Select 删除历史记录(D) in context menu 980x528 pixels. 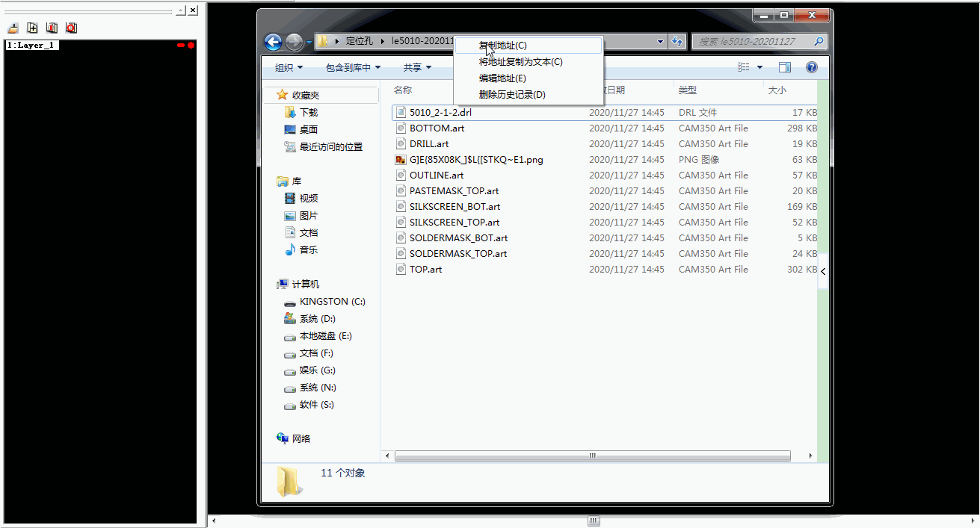[x=512, y=95]
